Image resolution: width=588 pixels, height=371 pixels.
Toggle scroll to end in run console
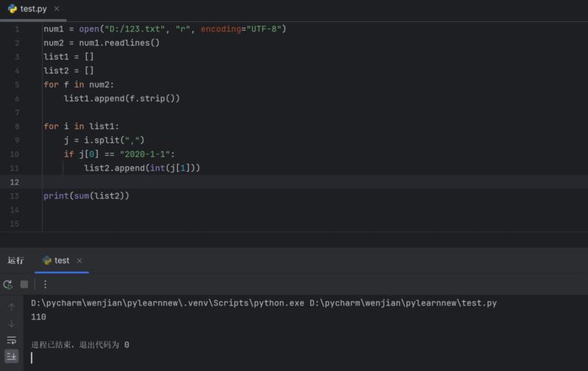(12, 356)
